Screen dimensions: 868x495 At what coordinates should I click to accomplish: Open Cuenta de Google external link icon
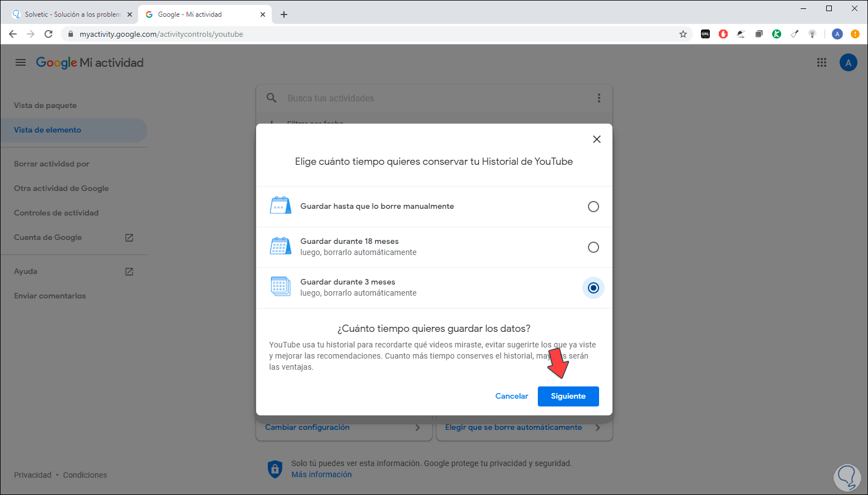pos(129,238)
